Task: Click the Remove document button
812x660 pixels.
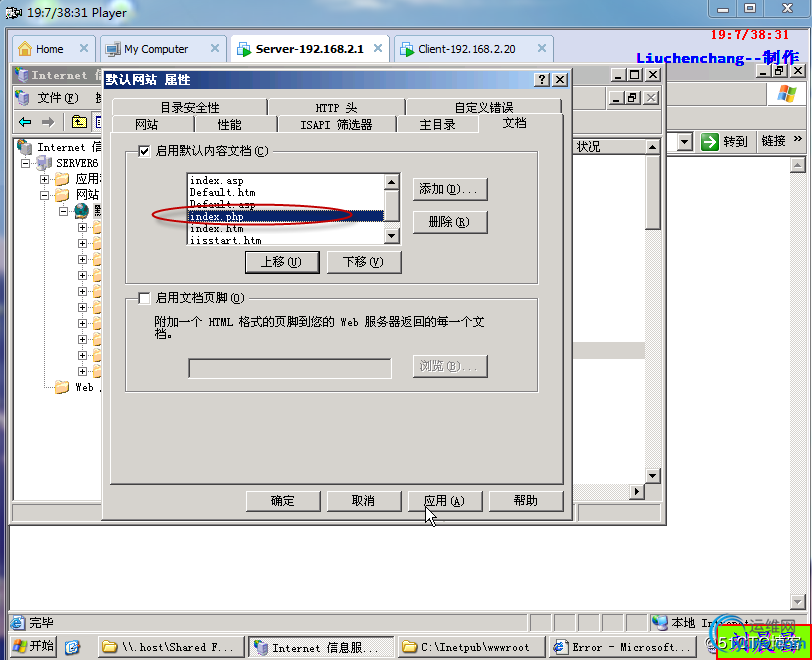Action: tap(450, 222)
